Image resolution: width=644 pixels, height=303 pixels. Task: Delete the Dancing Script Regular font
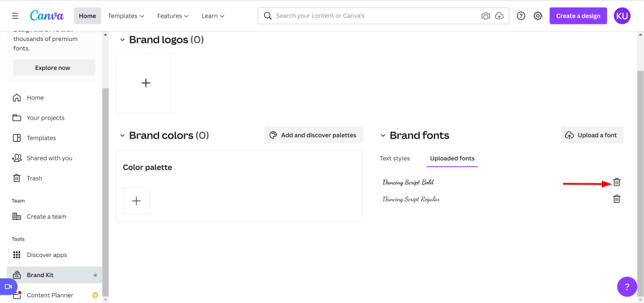click(616, 199)
